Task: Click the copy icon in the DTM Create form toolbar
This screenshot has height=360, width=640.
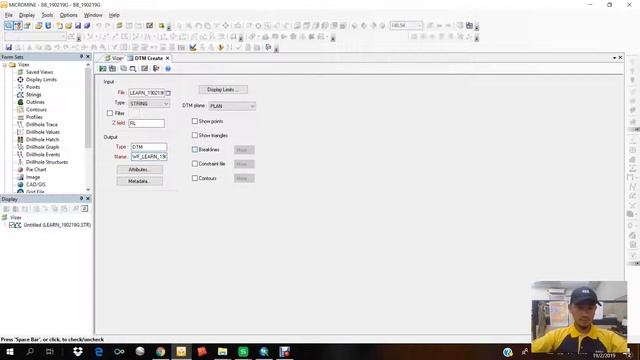Action: tap(123, 69)
